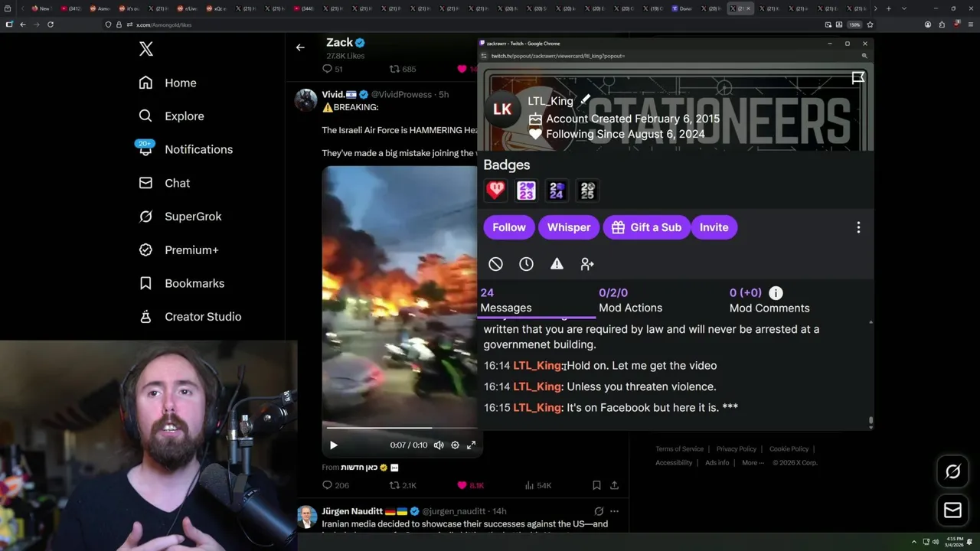Open more options on Jürgen Nauditt post
This screenshot has width=980, height=551.
click(614, 511)
